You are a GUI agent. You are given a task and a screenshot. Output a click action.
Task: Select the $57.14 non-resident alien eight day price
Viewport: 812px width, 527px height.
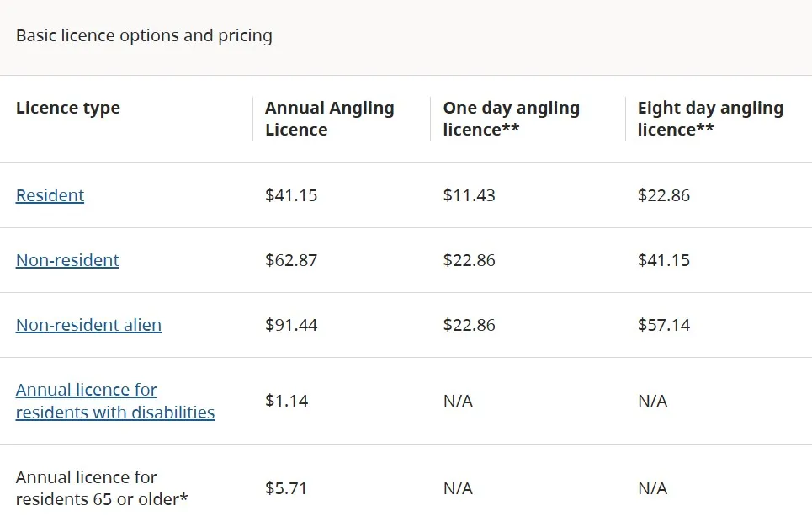[x=664, y=325]
